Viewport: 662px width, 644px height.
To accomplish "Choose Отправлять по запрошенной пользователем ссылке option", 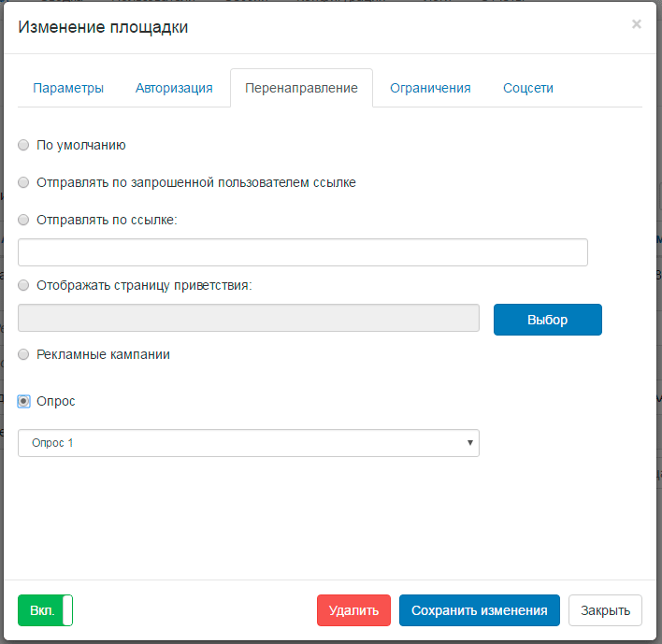I will pos(24,182).
